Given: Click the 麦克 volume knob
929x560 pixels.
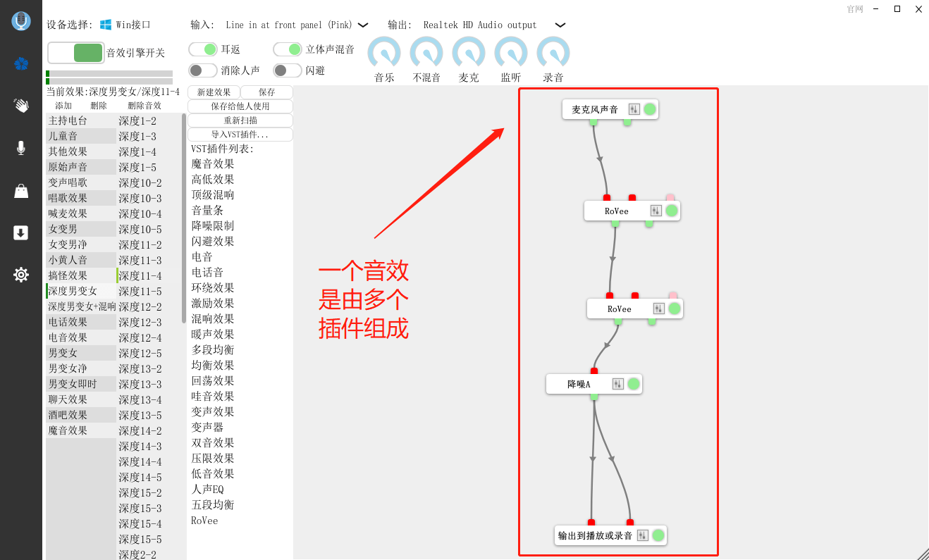Looking at the screenshot, I should tap(469, 53).
